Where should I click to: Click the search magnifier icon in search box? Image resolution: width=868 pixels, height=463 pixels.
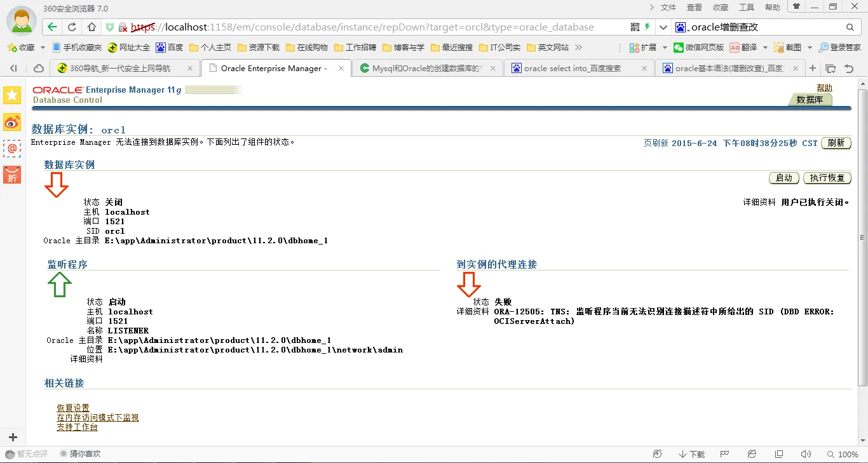850,27
